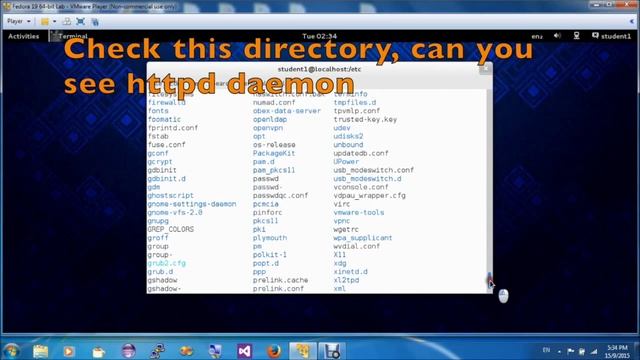
Task: Click the GREP_COLORS file name
Action: point(171,229)
